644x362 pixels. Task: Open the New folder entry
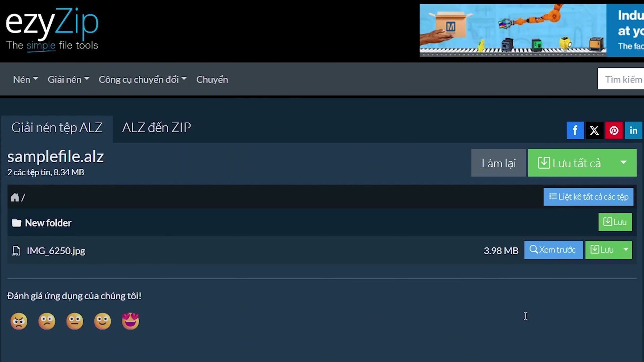coord(48,223)
